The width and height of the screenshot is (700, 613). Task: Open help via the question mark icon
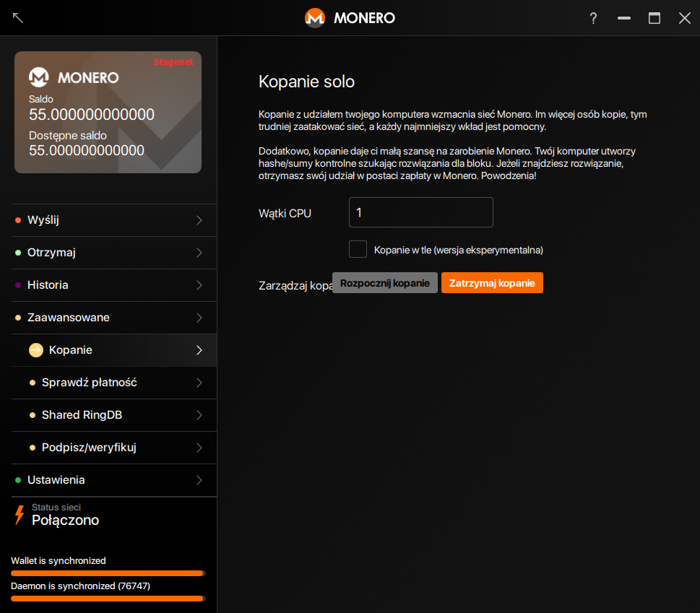pos(593,18)
